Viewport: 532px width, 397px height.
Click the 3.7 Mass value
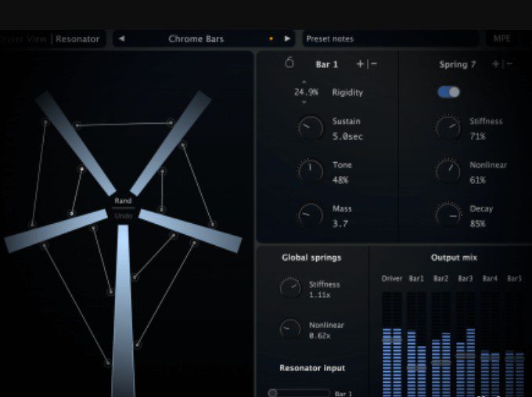[340, 223]
